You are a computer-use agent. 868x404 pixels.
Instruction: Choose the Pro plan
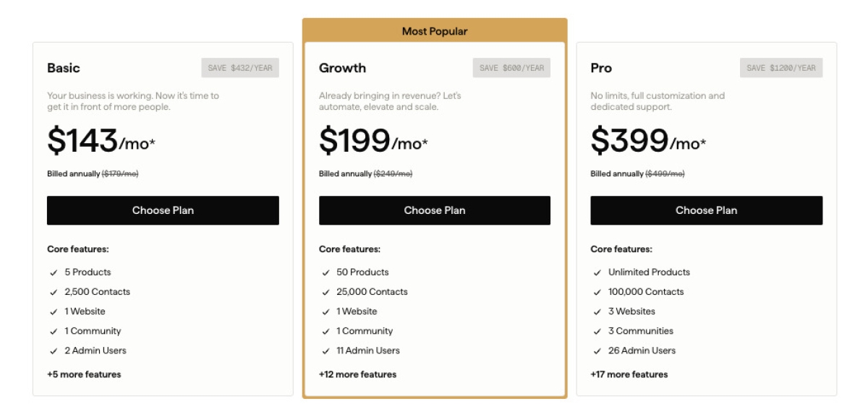coord(707,210)
